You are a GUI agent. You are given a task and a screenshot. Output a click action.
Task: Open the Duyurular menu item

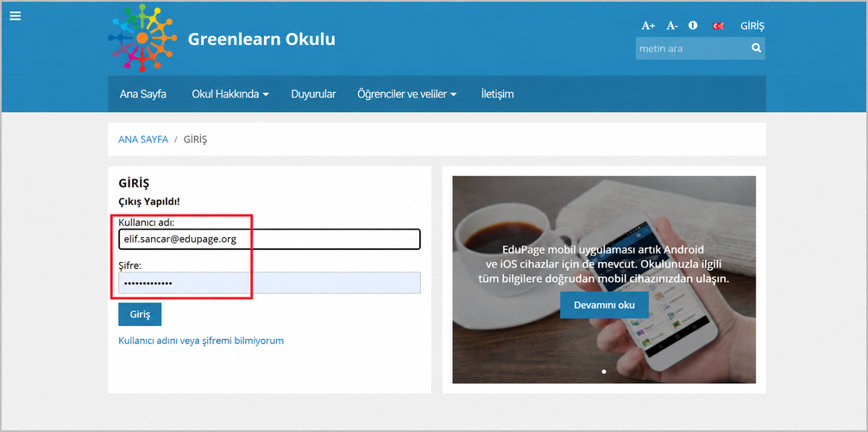(313, 94)
